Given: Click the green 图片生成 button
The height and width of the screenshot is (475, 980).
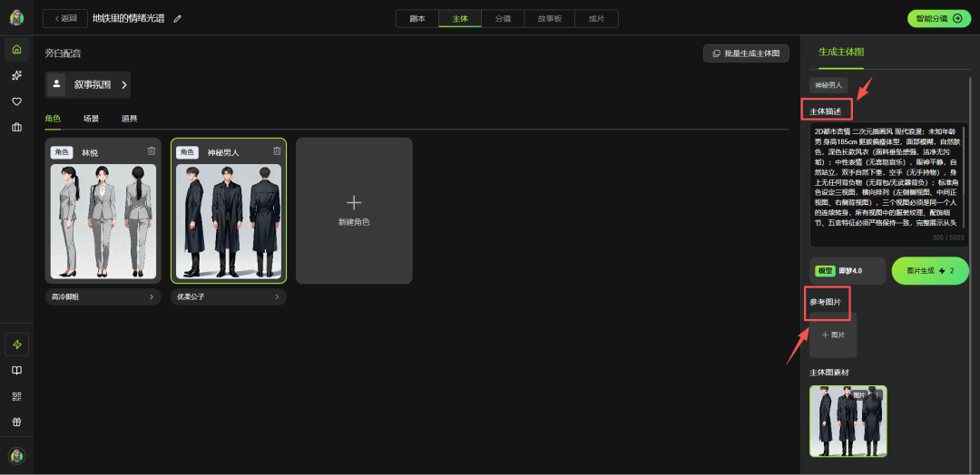Looking at the screenshot, I should pos(929,271).
